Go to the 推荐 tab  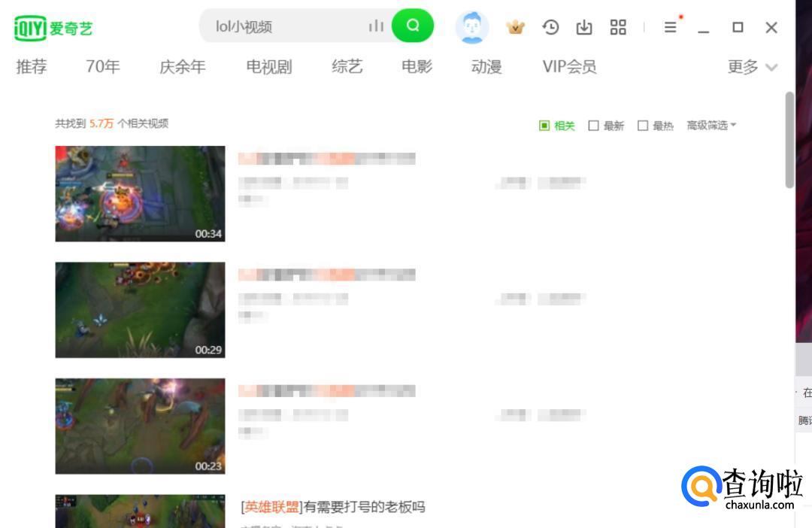click(32, 67)
